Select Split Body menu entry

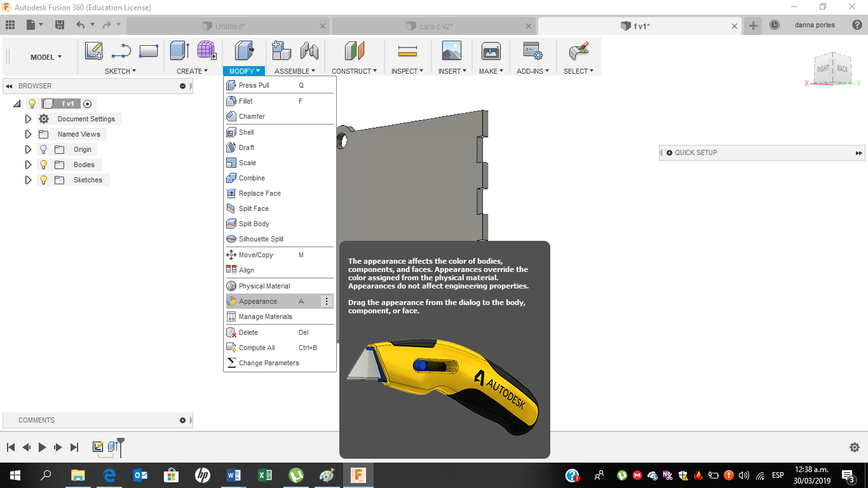point(280,224)
